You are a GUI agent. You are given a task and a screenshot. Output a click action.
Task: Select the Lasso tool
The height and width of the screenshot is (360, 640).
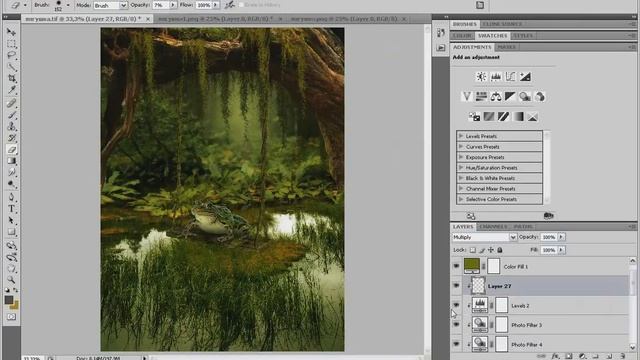(x=11, y=55)
